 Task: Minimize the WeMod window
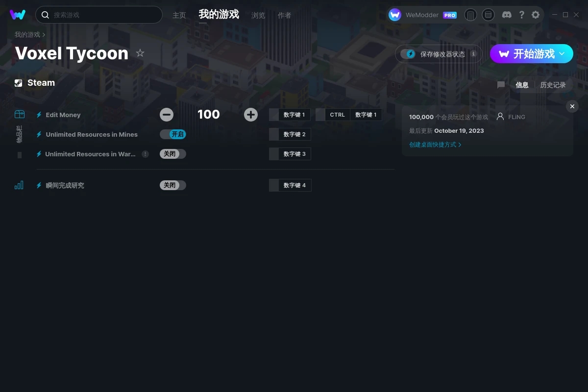554,15
